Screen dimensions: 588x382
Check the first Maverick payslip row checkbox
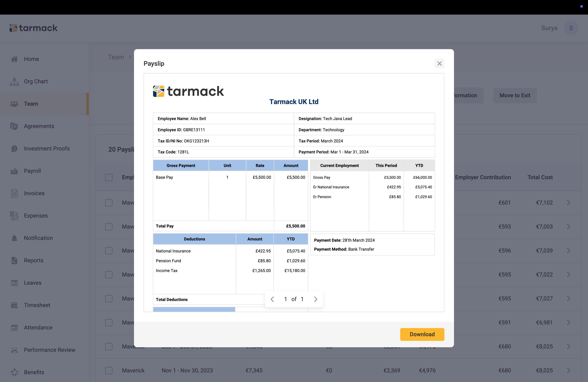pyautogui.click(x=109, y=203)
